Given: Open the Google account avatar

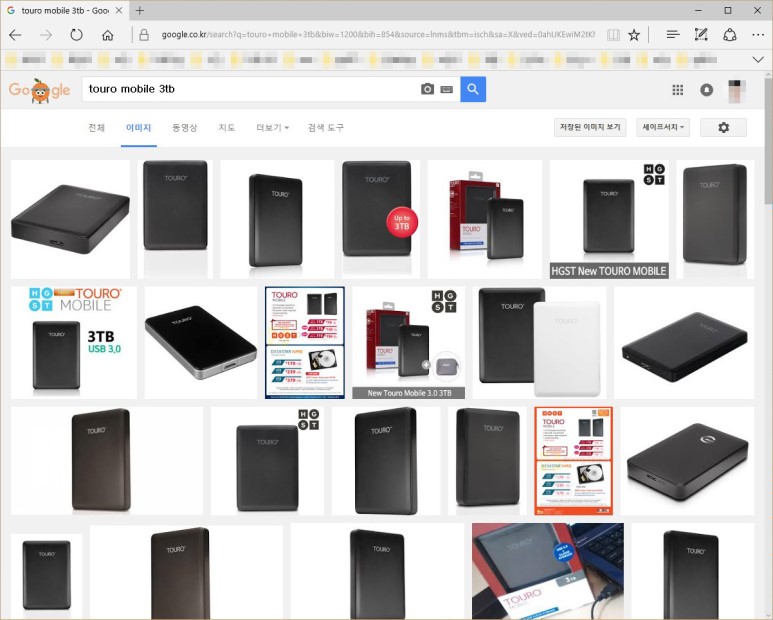Looking at the screenshot, I should [737, 91].
